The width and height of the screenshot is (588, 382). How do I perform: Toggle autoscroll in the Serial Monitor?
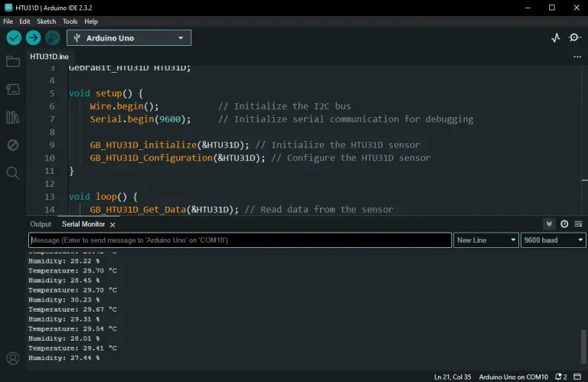pyautogui.click(x=549, y=224)
